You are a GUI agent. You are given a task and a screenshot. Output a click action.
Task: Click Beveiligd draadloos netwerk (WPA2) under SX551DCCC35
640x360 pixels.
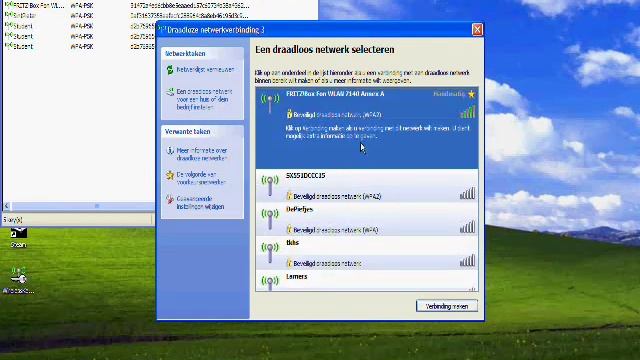[337, 197]
